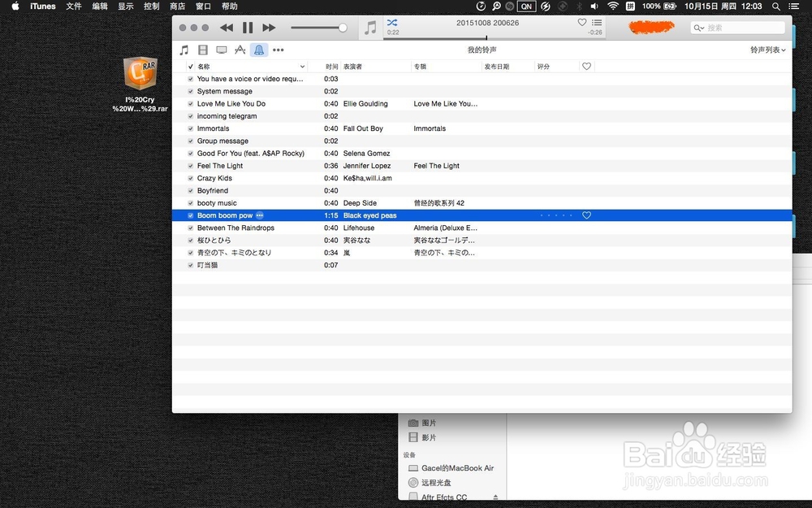Open the Apps library icon
Screen dimensions: 812x508
click(240, 50)
